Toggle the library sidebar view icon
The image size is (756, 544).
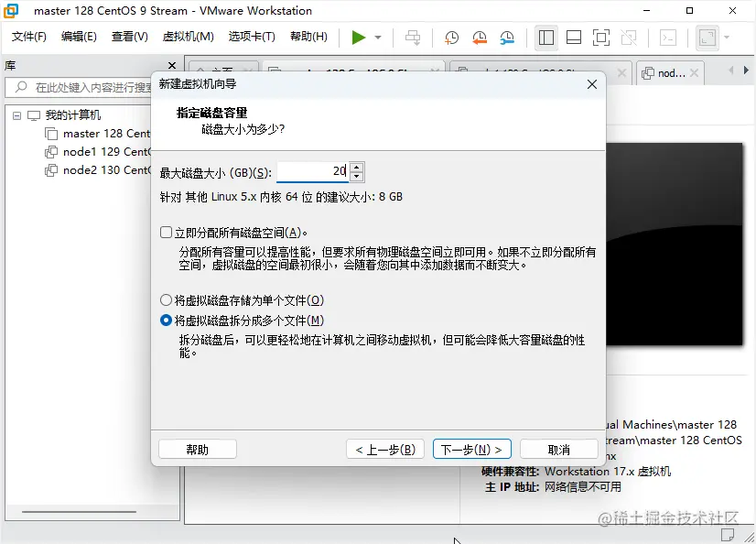pos(545,38)
